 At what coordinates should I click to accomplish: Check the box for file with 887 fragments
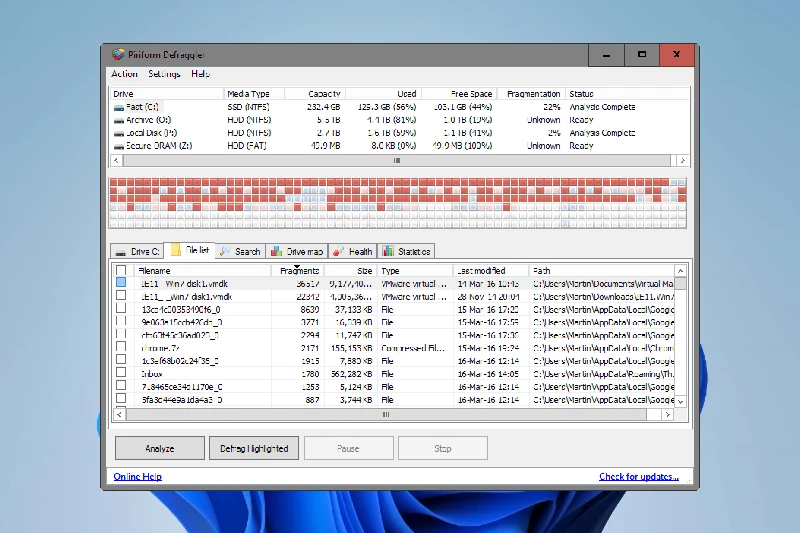coord(121,398)
